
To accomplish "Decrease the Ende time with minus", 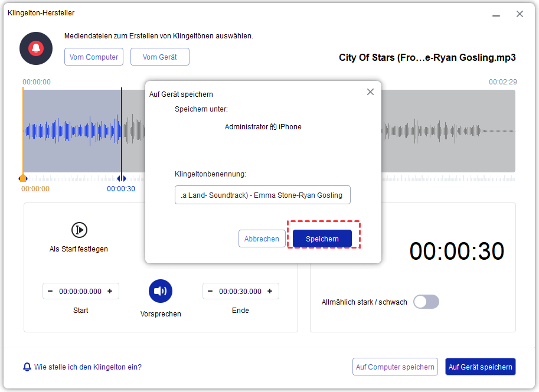I will tap(210, 291).
